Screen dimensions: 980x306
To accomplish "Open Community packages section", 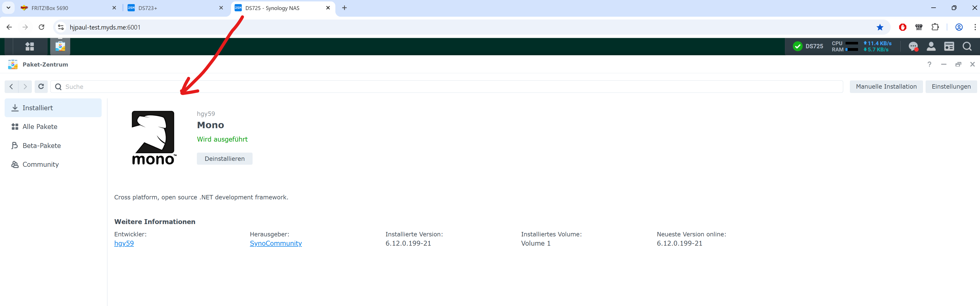I will pos(40,164).
